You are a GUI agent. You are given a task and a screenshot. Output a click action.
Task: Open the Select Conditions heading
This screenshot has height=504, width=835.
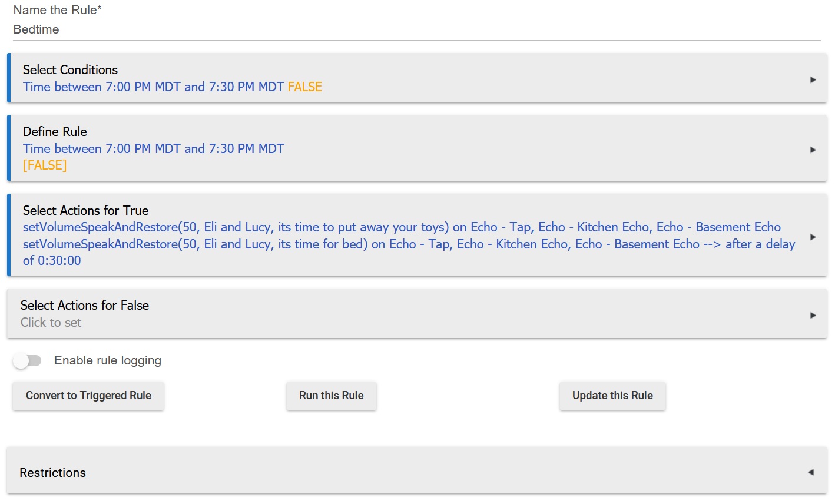70,69
